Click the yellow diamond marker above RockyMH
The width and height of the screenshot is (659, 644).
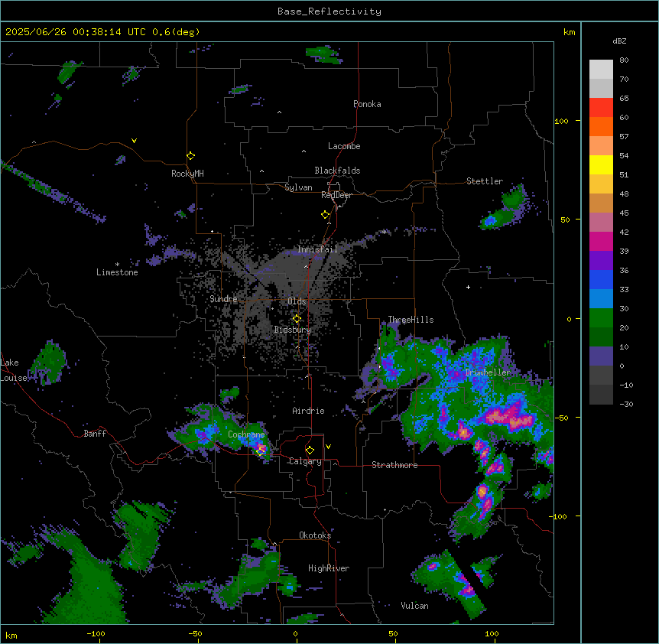pyautogui.click(x=190, y=156)
